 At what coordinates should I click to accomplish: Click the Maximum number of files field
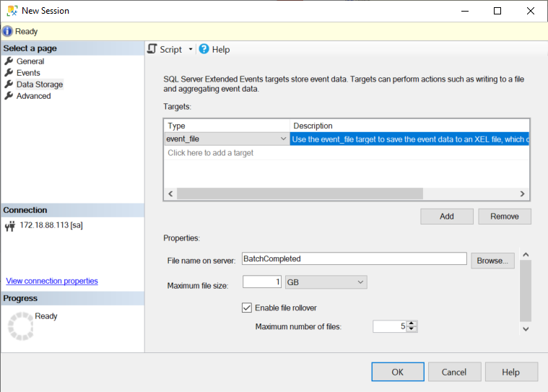pyautogui.click(x=389, y=326)
